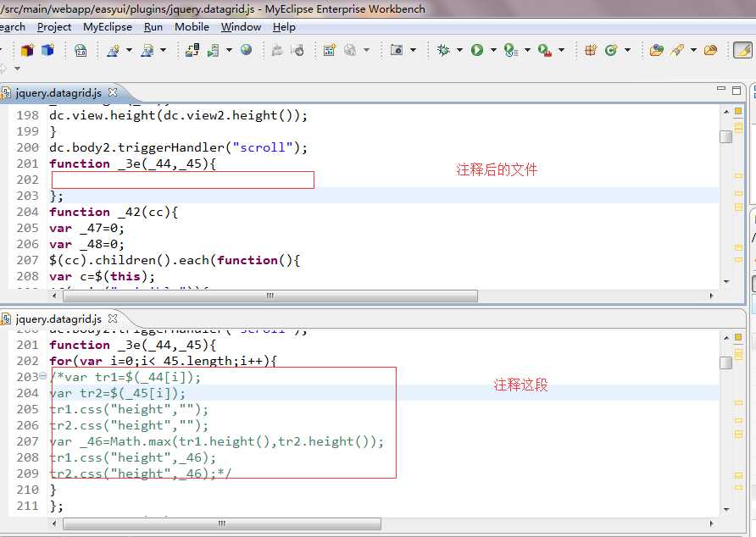Click the run-with-list launch icon
The width and height of the screenshot is (756, 537).
[x=511, y=50]
